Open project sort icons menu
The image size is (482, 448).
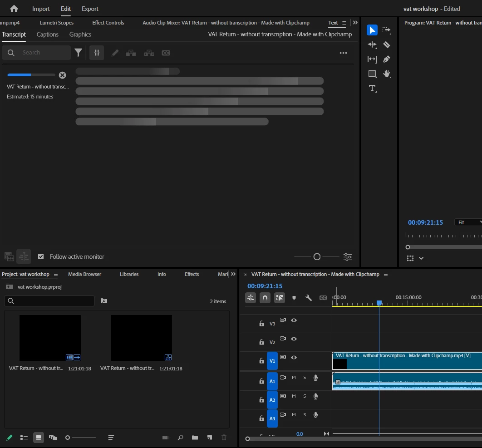pyautogui.click(x=111, y=437)
